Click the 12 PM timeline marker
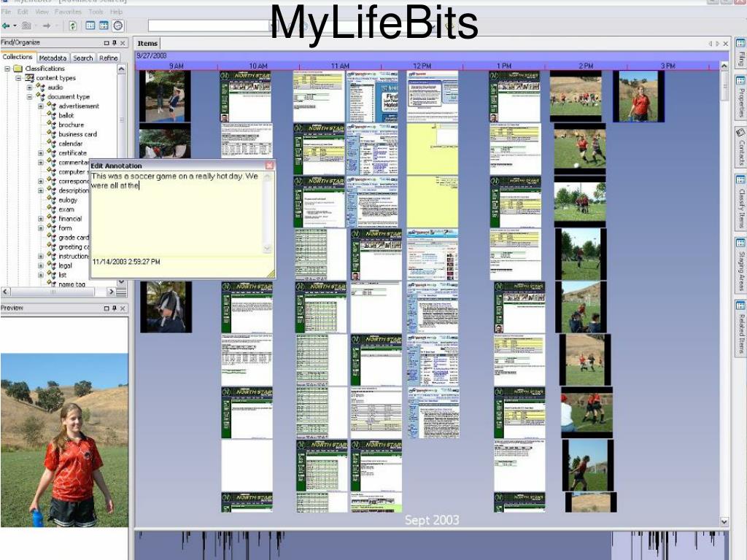 tap(422, 66)
